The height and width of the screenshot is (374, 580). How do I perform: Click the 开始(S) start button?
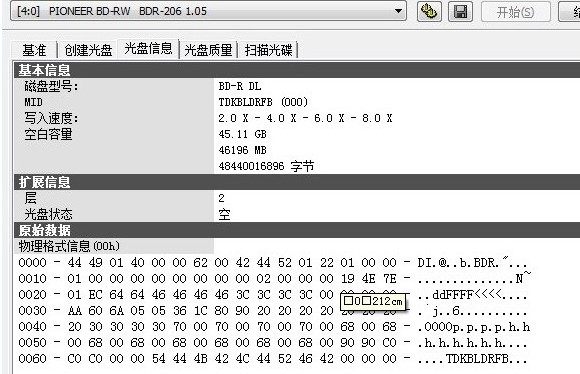pyautogui.click(x=516, y=12)
